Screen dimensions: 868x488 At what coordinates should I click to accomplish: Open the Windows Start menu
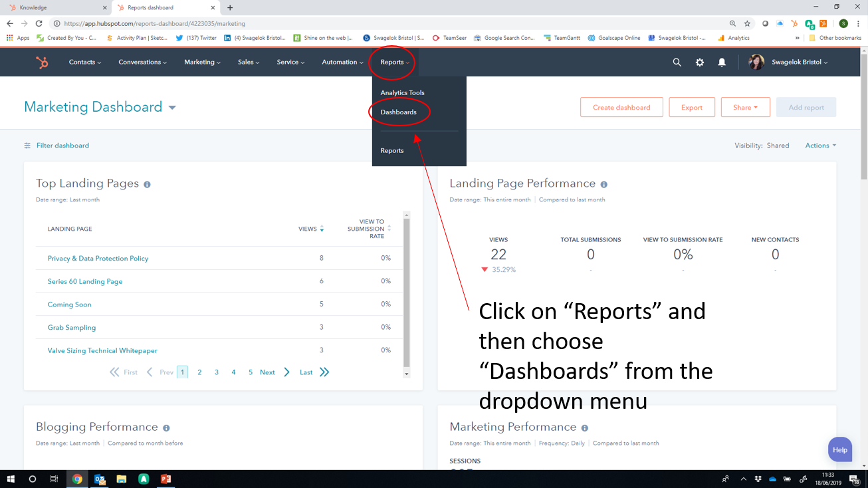tap(11, 479)
